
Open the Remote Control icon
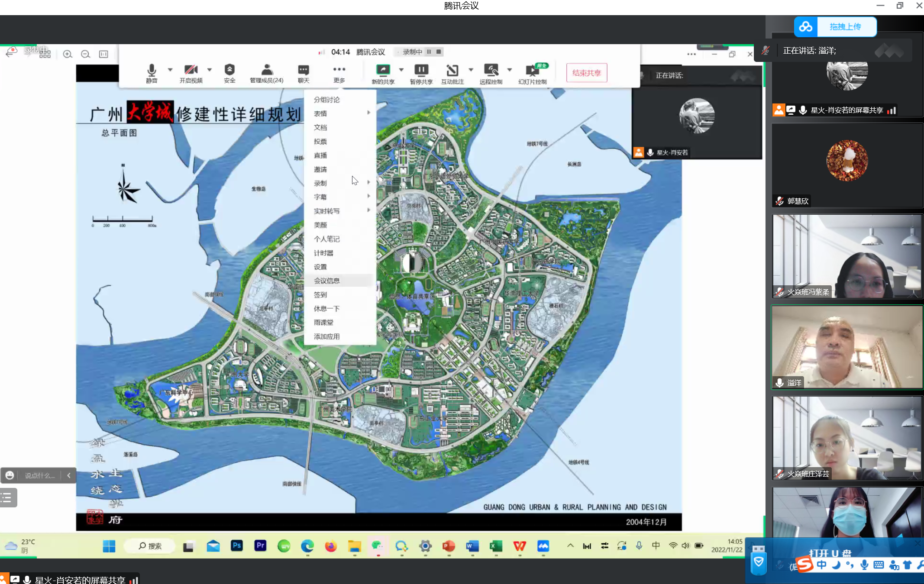point(491,70)
